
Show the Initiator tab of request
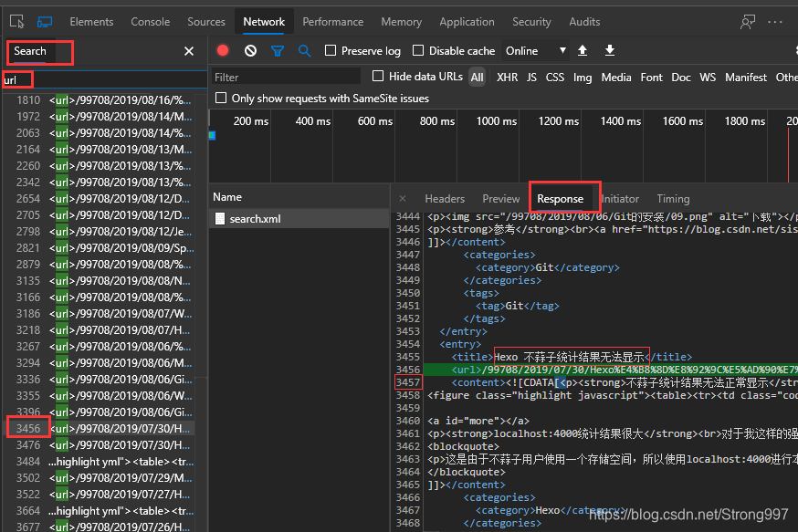620,199
